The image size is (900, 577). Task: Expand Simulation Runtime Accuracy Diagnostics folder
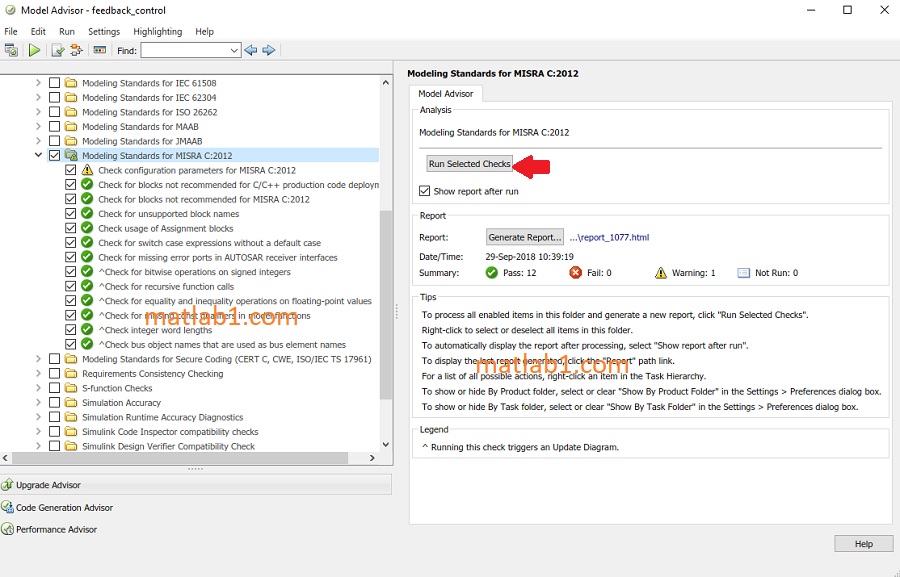pyautogui.click(x=38, y=417)
